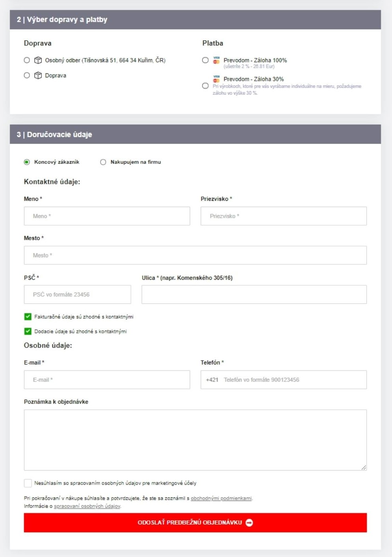Open the obchodnými podmienkami link

pyautogui.click(x=221, y=499)
